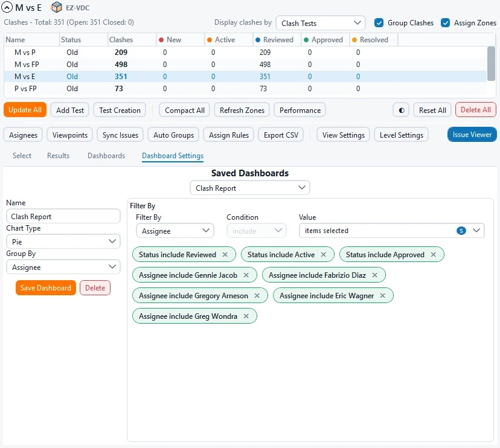The width and height of the screenshot is (500, 448).
Task: Sort by the Status column header
Action: click(83, 39)
